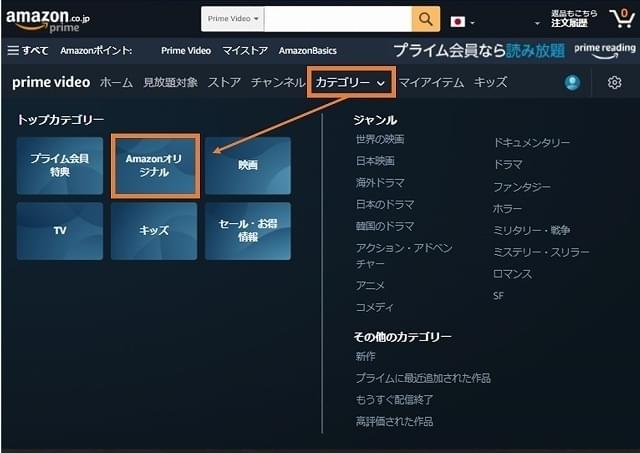
Task: Open the AmazonBasics link
Action: pos(308,51)
